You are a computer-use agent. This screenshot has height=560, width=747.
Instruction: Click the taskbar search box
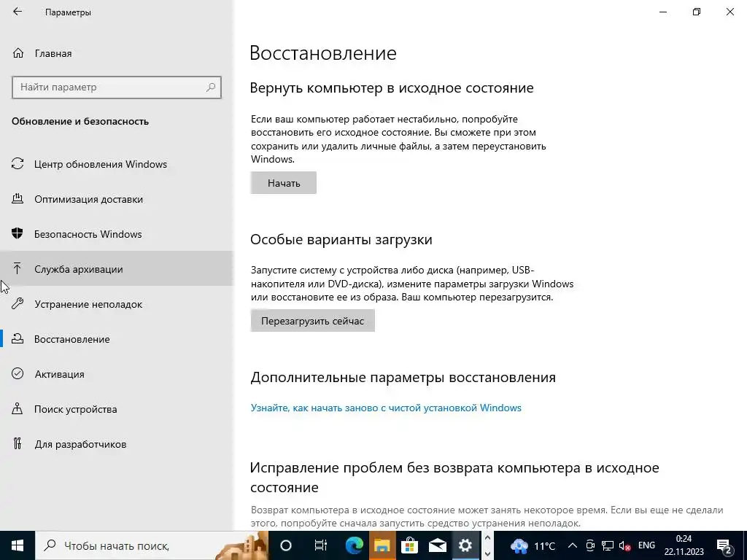(x=152, y=545)
